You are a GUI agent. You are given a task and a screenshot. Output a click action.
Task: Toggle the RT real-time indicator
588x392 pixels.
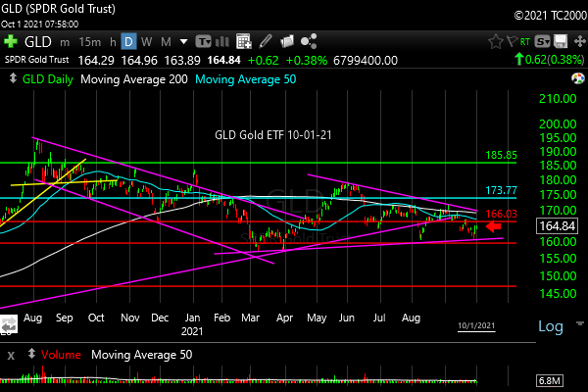tap(525, 41)
